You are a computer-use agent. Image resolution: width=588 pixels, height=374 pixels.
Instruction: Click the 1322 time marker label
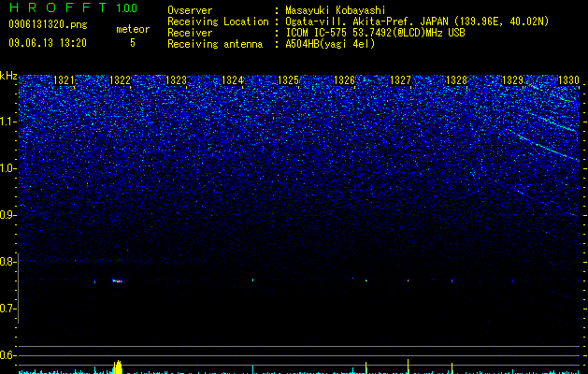120,80
